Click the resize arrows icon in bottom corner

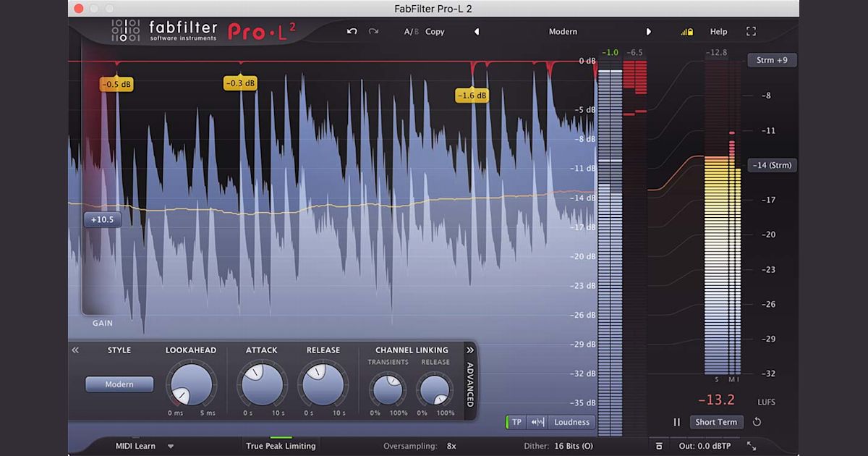tap(751, 446)
